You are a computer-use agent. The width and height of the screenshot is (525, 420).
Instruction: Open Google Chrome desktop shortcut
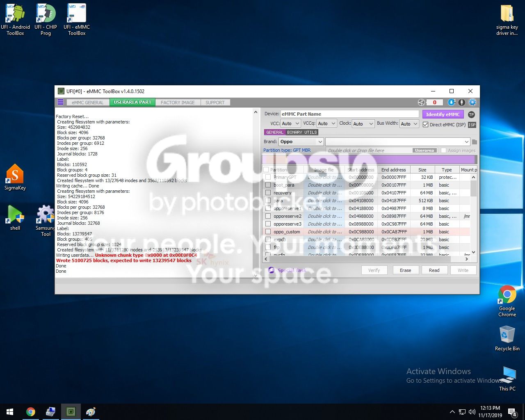(x=507, y=301)
